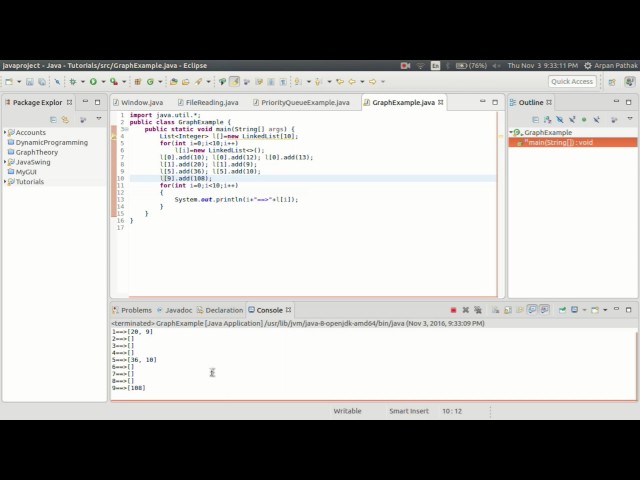Toggle Sort in Outline view
The height and width of the screenshot is (480, 640).
click(x=547, y=120)
